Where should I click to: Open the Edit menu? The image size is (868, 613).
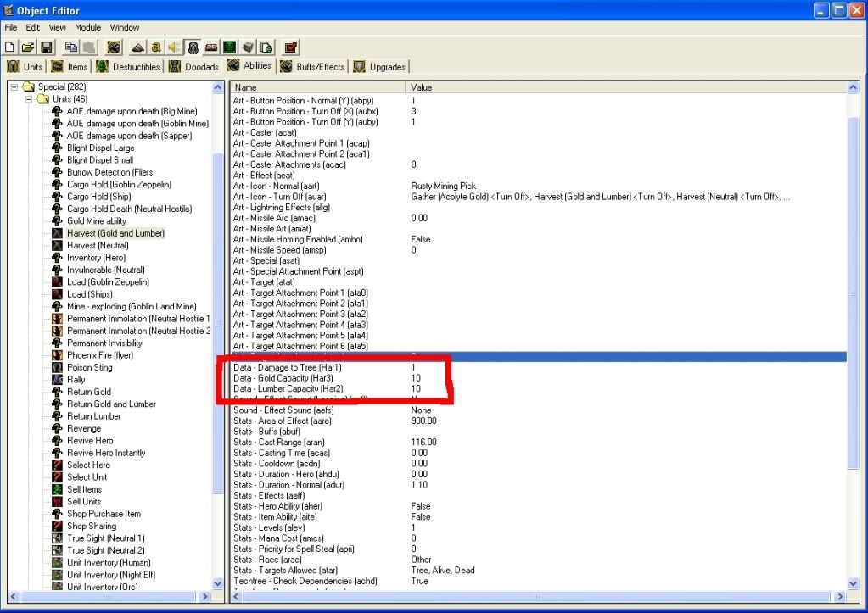tap(32, 27)
